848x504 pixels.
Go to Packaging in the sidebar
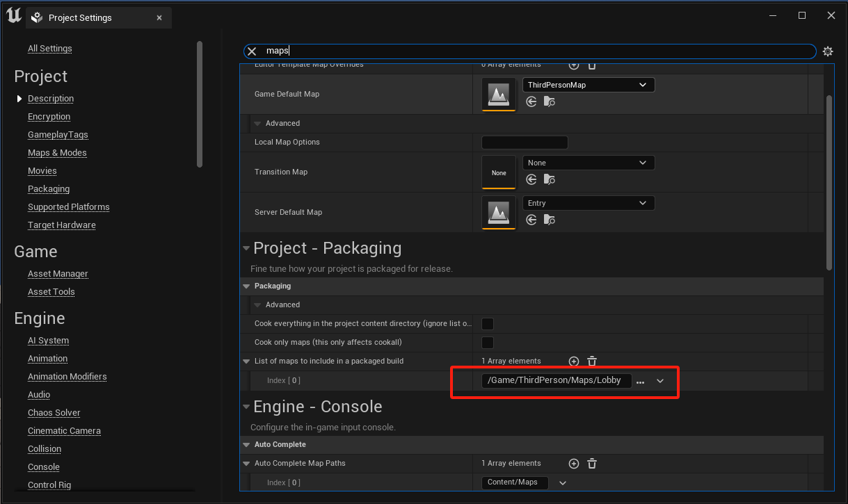point(49,189)
